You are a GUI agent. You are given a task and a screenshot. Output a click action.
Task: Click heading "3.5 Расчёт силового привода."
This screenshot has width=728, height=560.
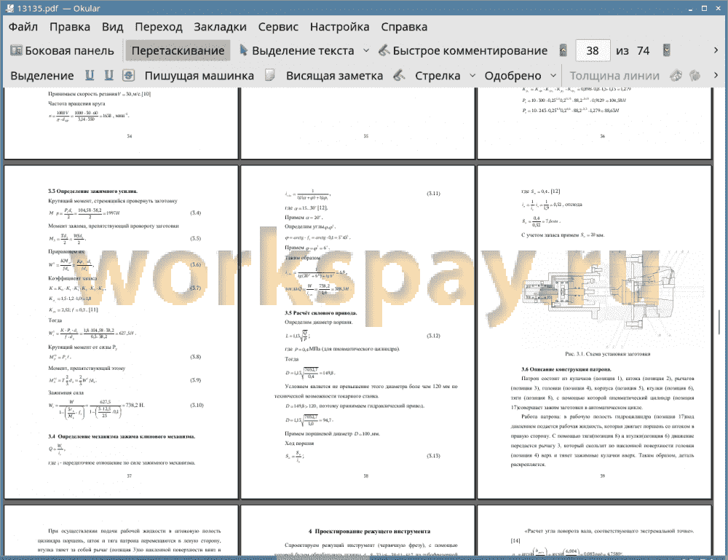(321, 313)
